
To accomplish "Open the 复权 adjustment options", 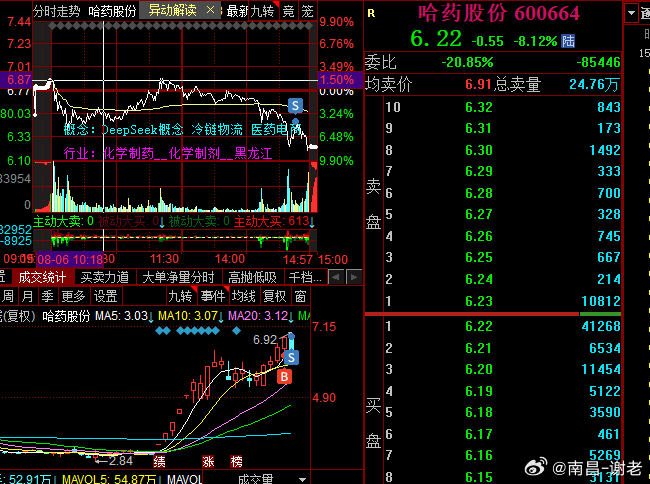I will click(x=274, y=296).
